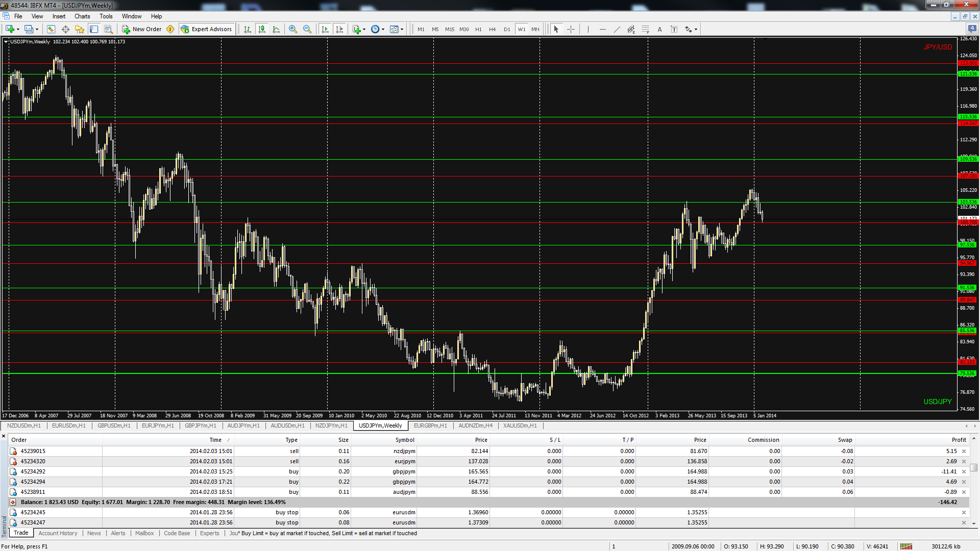Select the Text Label tool
980x551 pixels.
[674, 29]
